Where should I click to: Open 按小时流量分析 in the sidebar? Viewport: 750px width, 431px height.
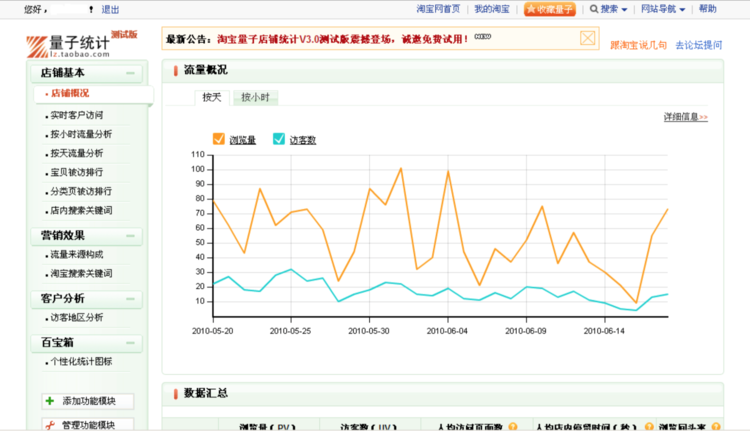click(81, 134)
